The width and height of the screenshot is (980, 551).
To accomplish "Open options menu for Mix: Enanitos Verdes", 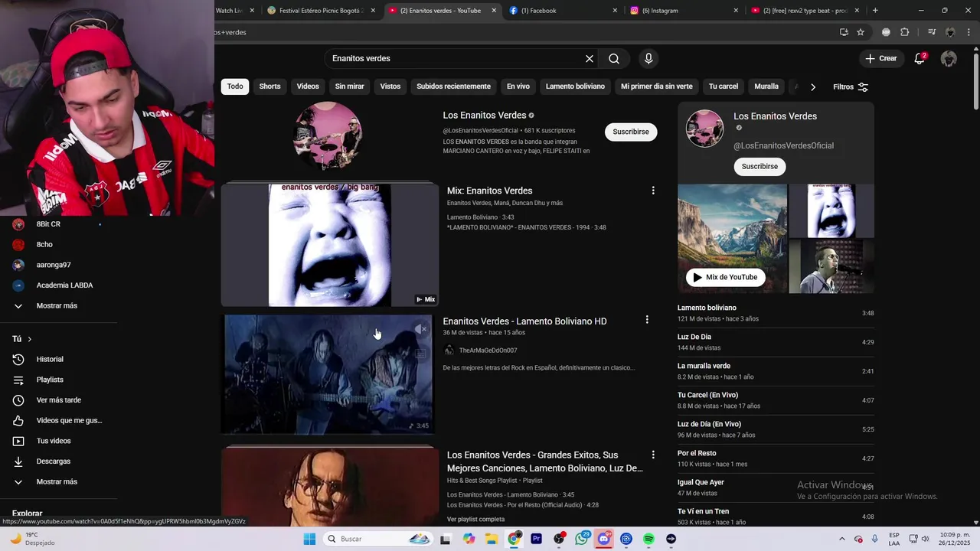I will [x=653, y=191].
